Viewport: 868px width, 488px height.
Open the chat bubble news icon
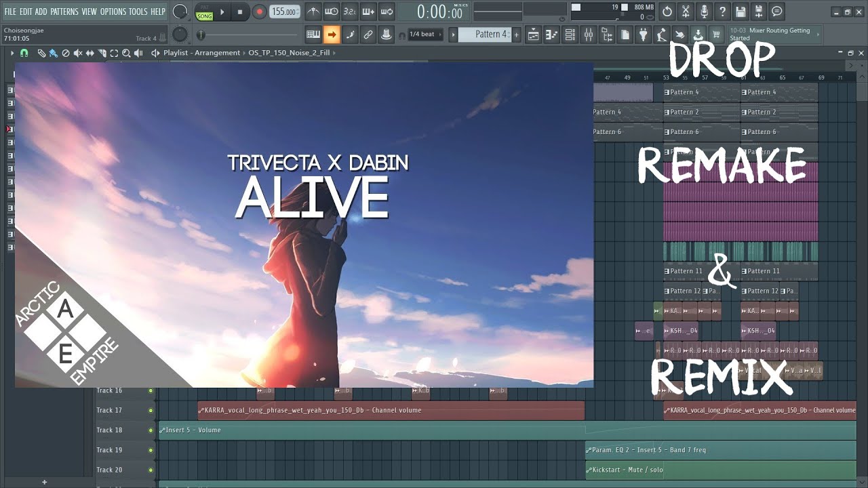tap(776, 12)
